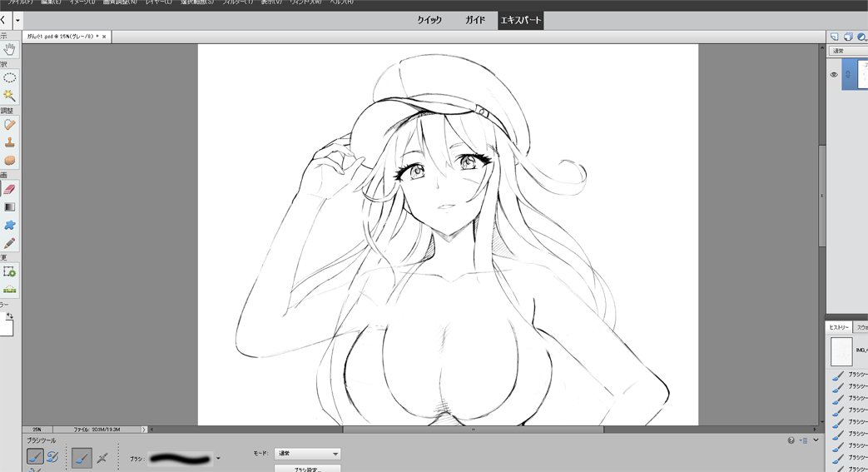The height and width of the screenshot is (472, 868).
Task: Collapse tool options with chevron
Action: [x=816, y=440]
